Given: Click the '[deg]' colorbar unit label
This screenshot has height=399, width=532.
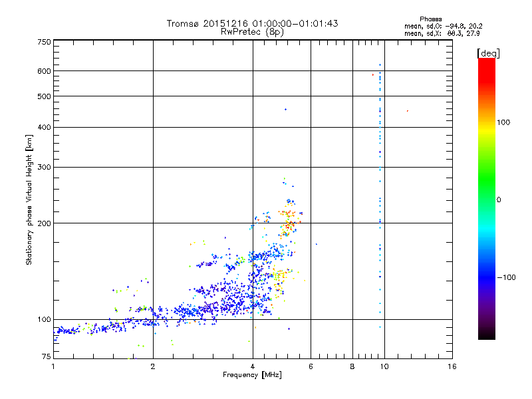Looking at the screenshot, I should 488,53.
